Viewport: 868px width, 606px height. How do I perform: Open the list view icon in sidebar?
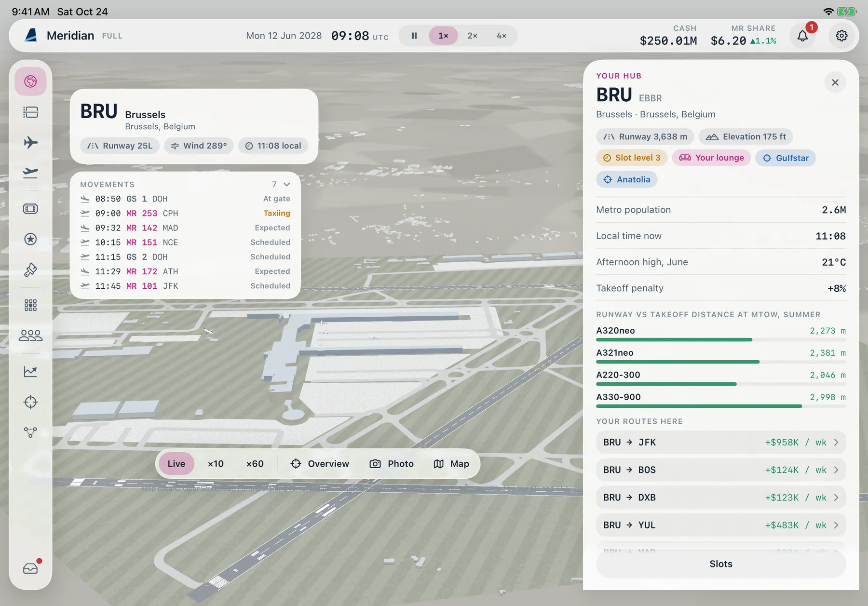30,112
